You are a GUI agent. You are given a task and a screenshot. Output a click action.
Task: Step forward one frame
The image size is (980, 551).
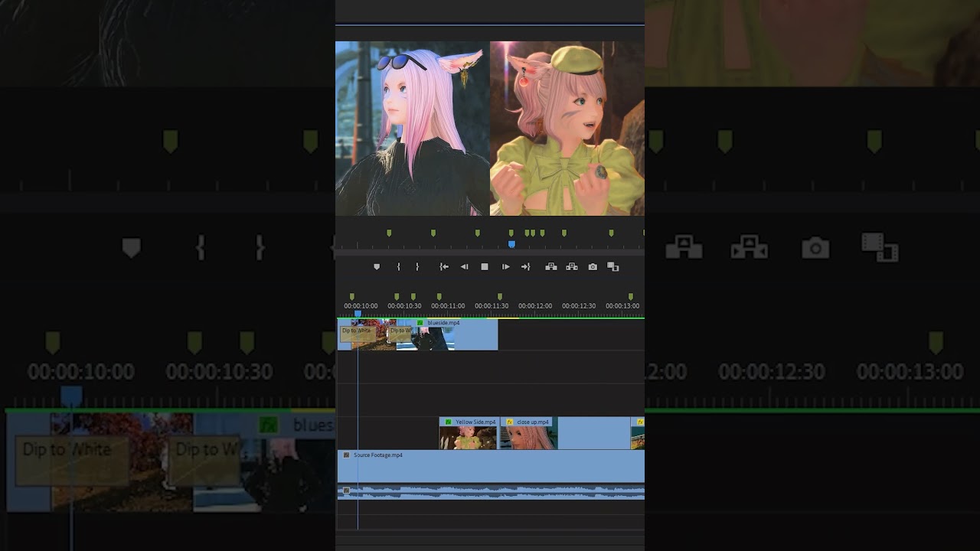coord(505,267)
